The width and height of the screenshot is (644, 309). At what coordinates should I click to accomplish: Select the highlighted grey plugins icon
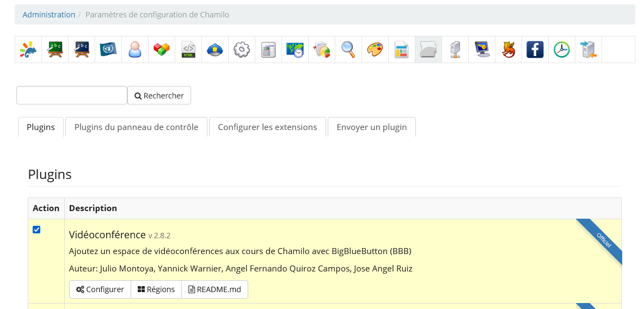(x=429, y=50)
